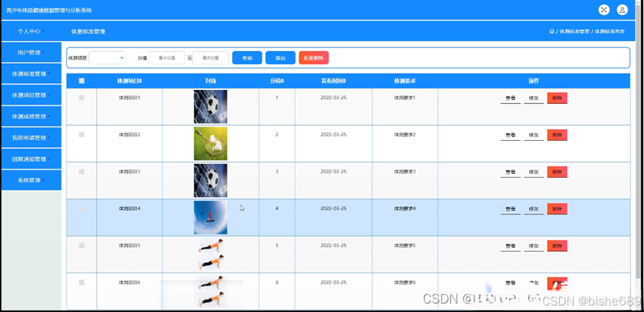Screen dimensions: 644x312
Task: Click 修改 for 体测项目2 row
Action: [534, 135]
